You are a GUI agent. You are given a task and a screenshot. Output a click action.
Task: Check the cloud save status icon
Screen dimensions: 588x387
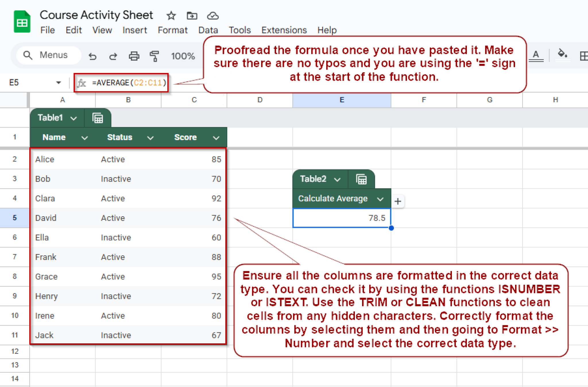(x=213, y=16)
